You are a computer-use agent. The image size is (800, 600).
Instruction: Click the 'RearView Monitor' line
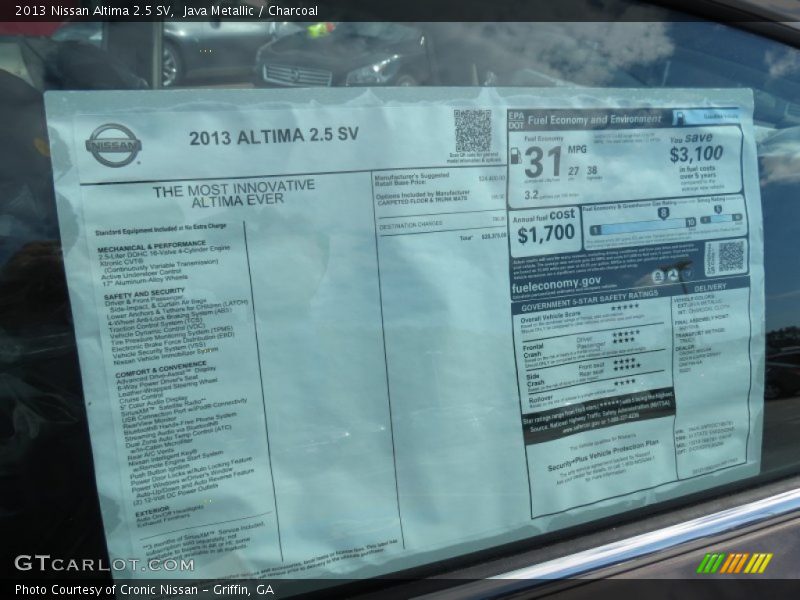click(150, 423)
